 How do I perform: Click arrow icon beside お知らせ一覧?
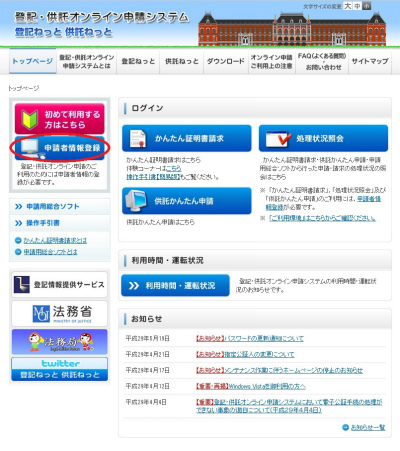pyautogui.click(x=346, y=427)
